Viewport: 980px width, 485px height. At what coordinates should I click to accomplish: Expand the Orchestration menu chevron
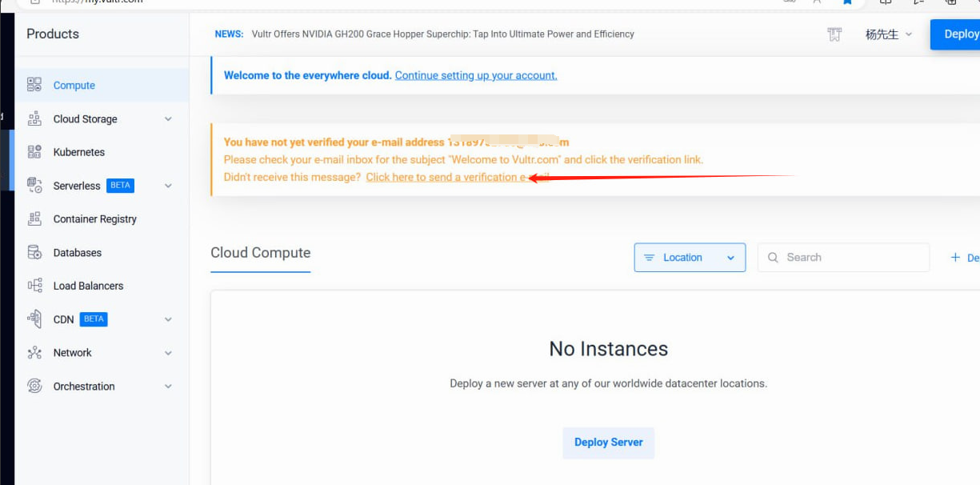[x=168, y=387]
